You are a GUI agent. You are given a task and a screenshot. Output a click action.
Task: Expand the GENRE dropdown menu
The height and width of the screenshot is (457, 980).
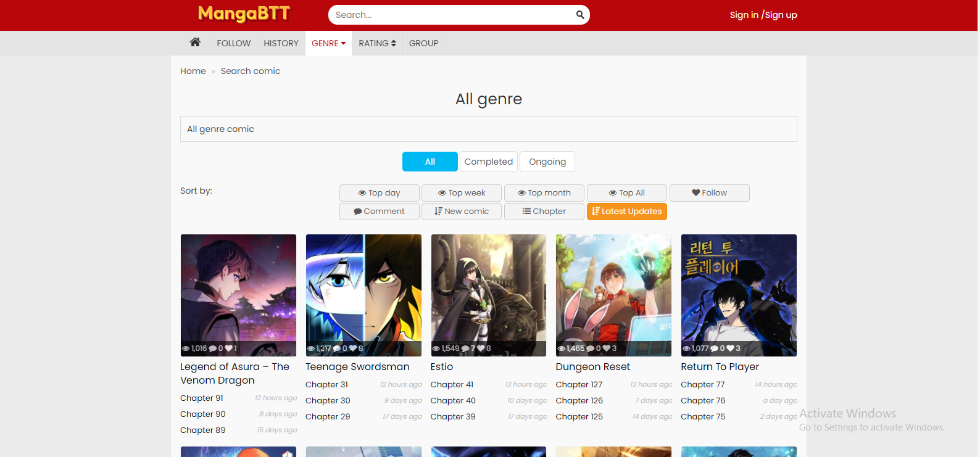(x=328, y=43)
